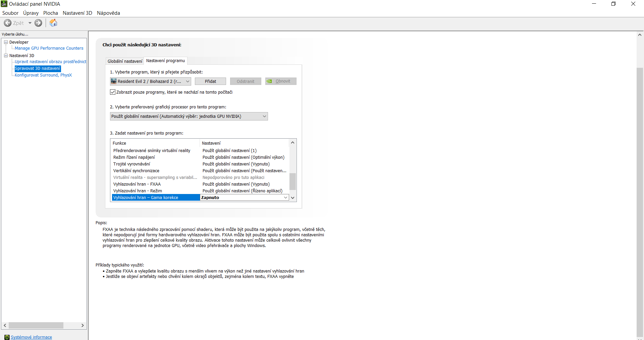
Task: Select the Nastavení programu tab
Action: [165, 61]
